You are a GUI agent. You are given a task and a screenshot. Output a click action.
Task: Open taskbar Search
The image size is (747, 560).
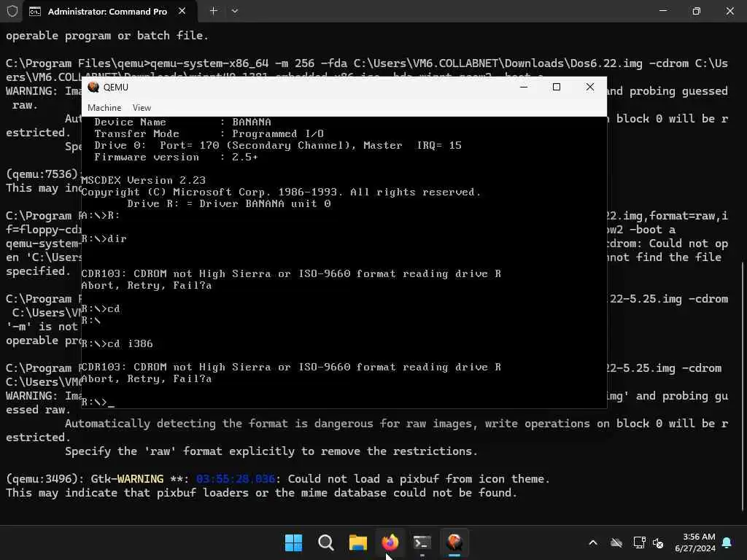[326, 542]
